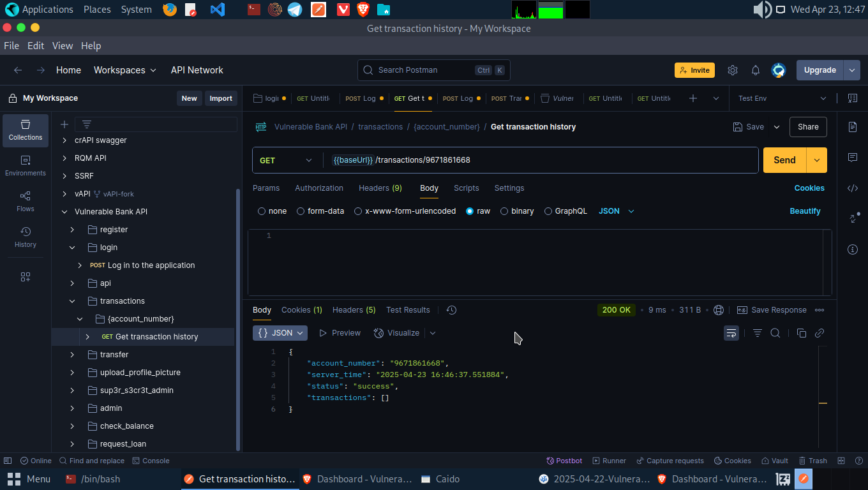Image resolution: width=868 pixels, height=490 pixels.
Task: Open the Edit menu
Action: pyautogui.click(x=36, y=46)
